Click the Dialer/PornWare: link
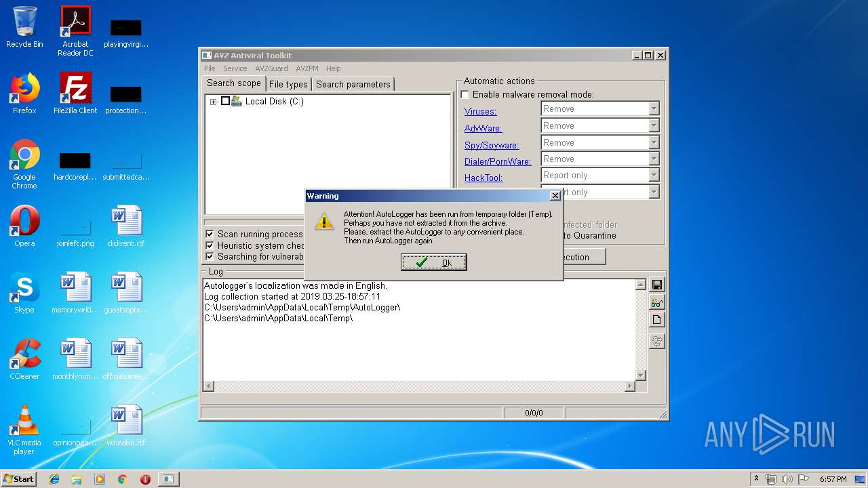The width and height of the screenshot is (868, 488). (498, 161)
